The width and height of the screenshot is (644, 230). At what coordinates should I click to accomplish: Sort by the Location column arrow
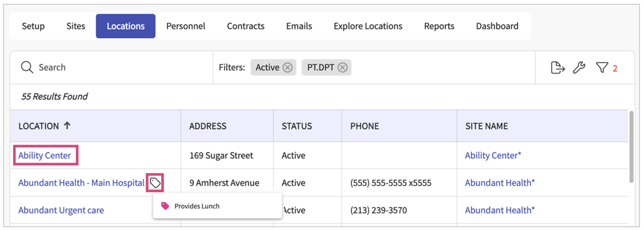pyautogui.click(x=67, y=126)
